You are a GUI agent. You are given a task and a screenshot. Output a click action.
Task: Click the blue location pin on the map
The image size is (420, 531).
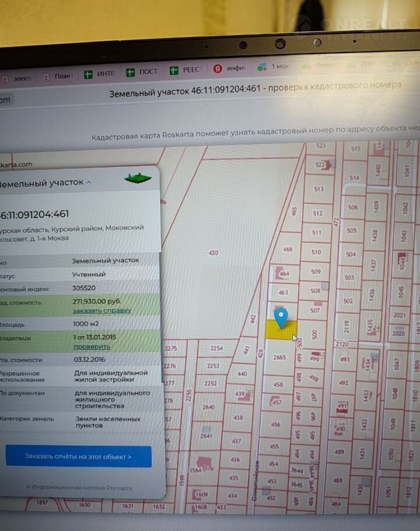coord(281,317)
